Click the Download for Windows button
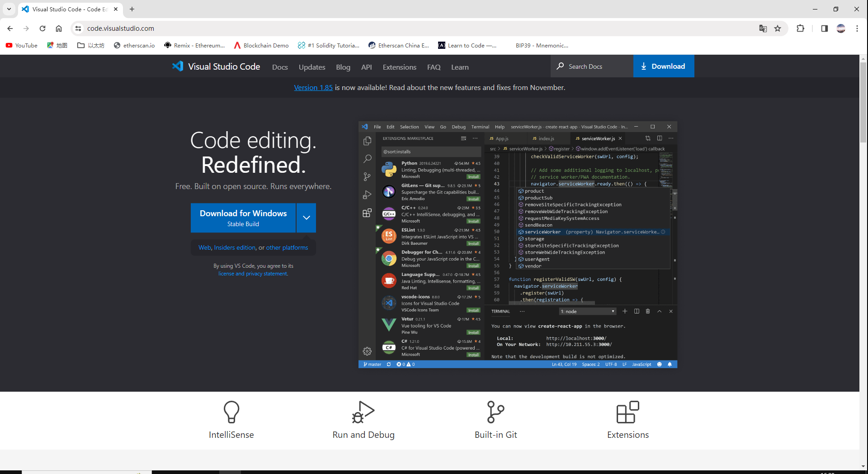Image resolution: width=868 pixels, height=474 pixels. pos(243,218)
